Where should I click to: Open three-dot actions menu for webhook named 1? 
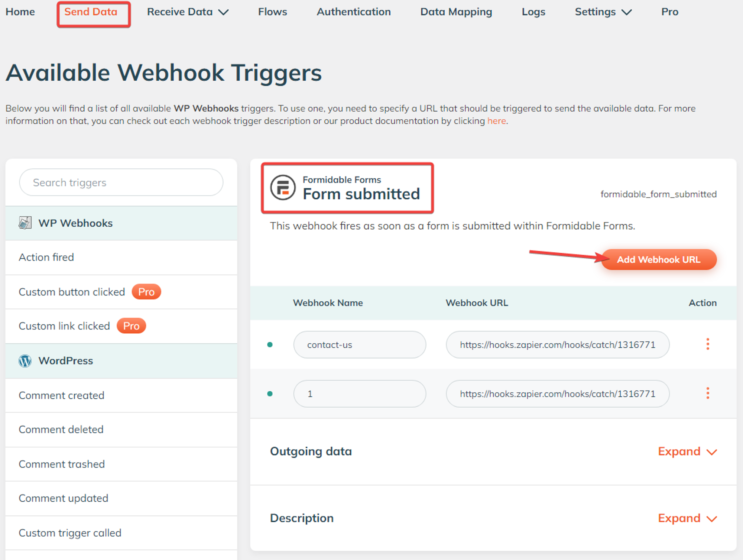pyautogui.click(x=708, y=394)
